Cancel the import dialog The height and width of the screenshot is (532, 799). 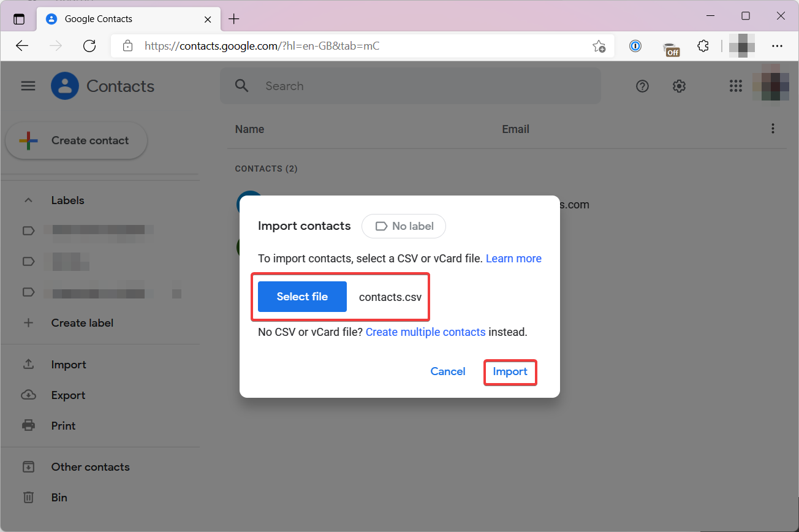[x=448, y=371]
